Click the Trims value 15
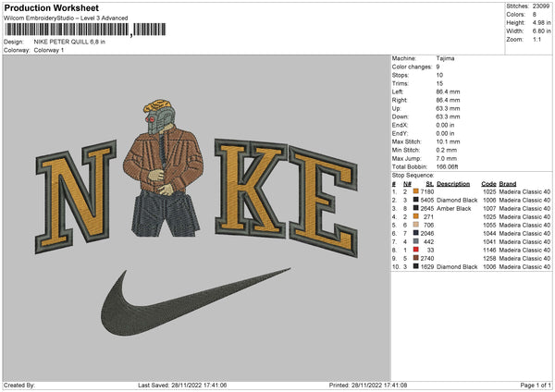 (439, 83)
